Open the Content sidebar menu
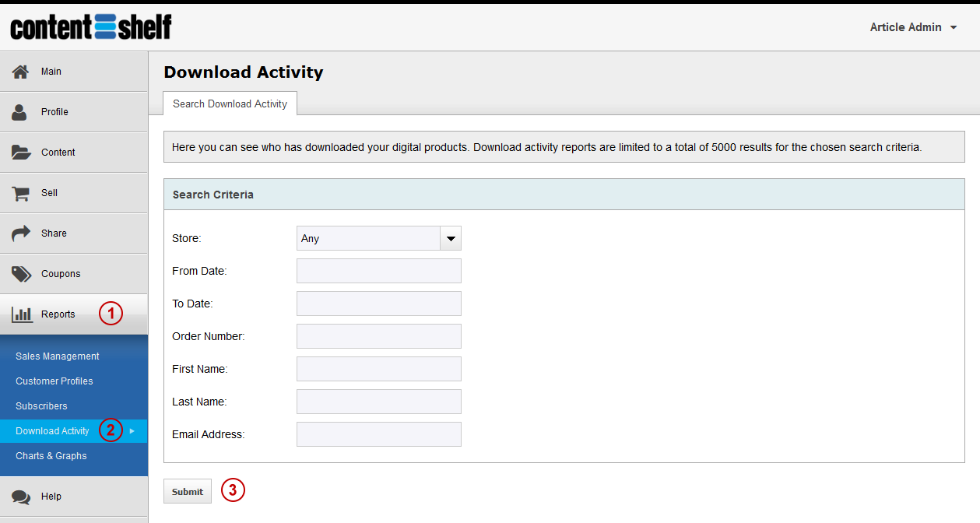Screen dimensions: 980x523 tap(74, 153)
